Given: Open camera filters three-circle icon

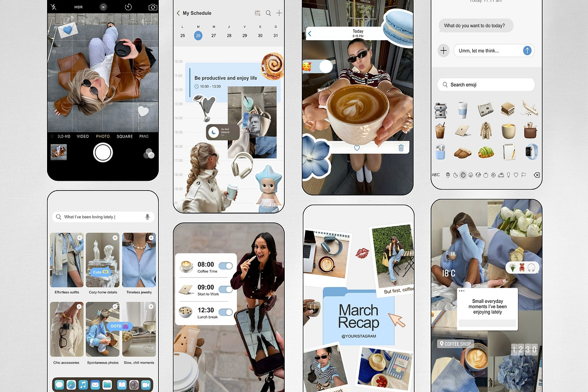Looking at the screenshot, I should click(149, 153).
